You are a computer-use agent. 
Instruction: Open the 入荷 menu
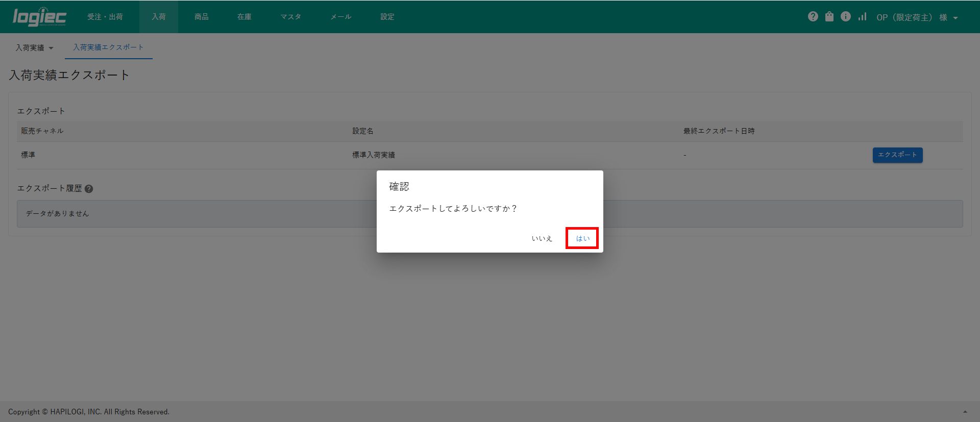(158, 17)
